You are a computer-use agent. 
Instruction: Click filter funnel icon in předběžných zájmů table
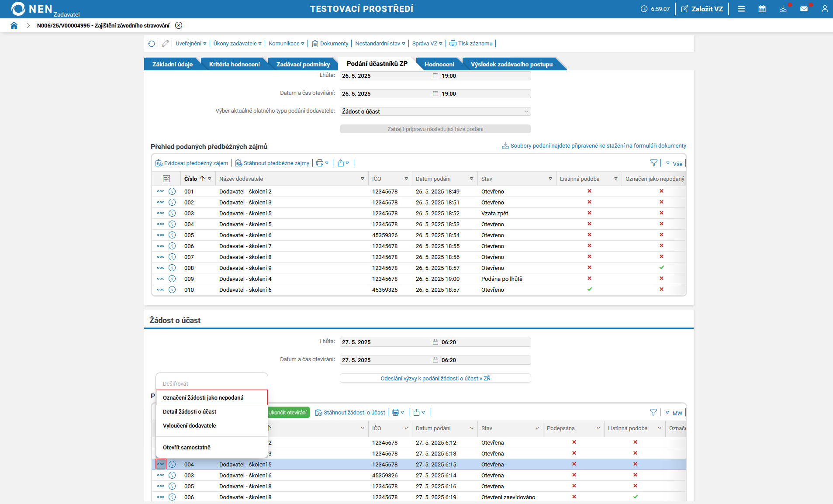[653, 163]
